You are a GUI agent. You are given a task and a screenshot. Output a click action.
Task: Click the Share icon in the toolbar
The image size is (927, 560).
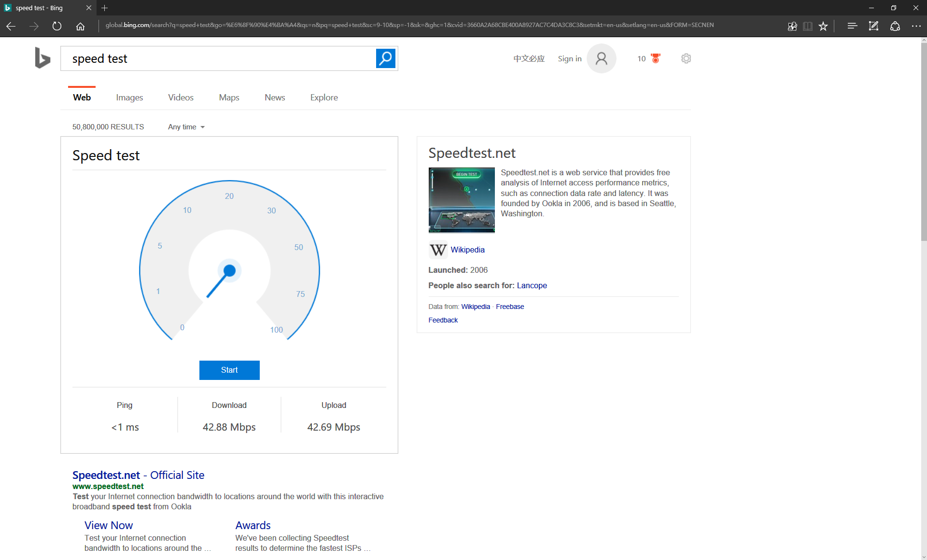895,26
